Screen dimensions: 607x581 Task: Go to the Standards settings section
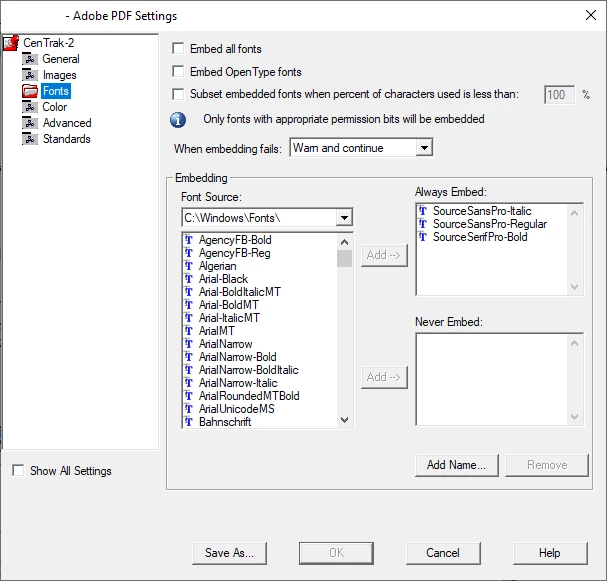[67, 139]
